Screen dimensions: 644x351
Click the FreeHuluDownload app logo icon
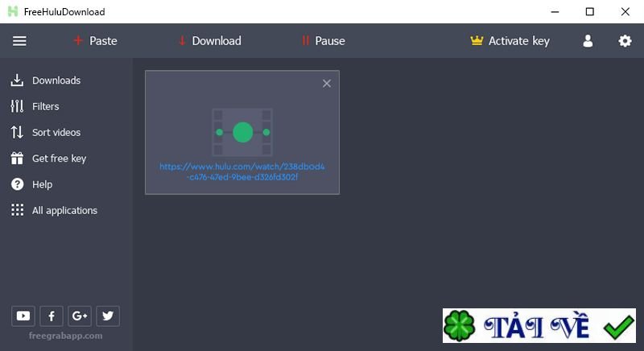coord(13,11)
